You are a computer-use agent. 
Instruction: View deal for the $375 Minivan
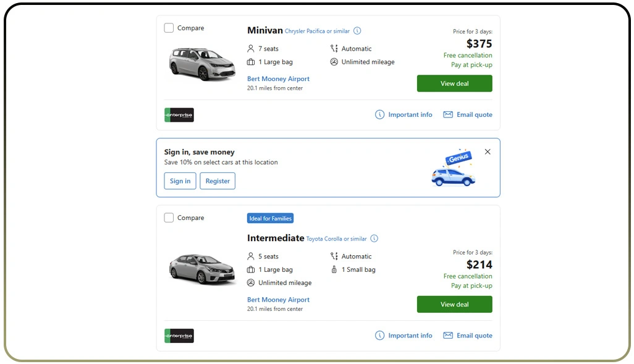pyautogui.click(x=454, y=83)
